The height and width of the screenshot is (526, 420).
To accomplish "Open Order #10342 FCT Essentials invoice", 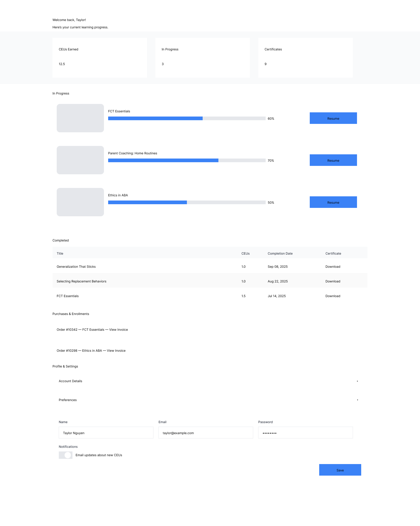I will pos(118,330).
